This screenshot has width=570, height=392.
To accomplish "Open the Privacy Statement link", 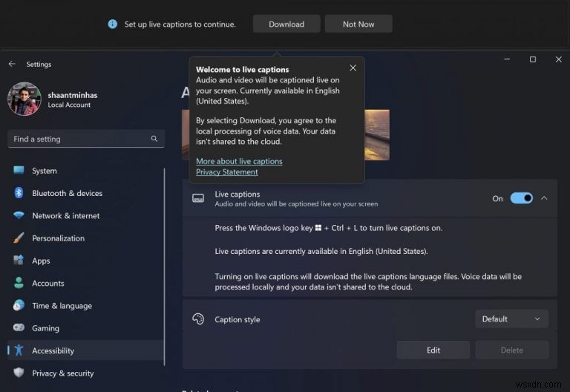I will (227, 172).
